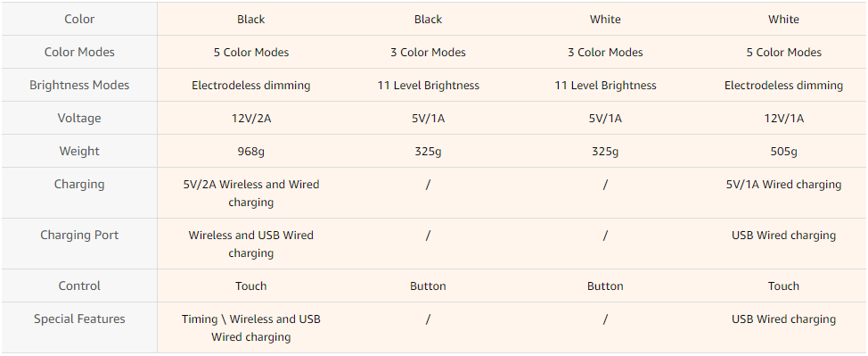This screenshot has width=868, height=356.
Task: Select the 5V/1A Wired charging cell
Action: coord(783,184)
